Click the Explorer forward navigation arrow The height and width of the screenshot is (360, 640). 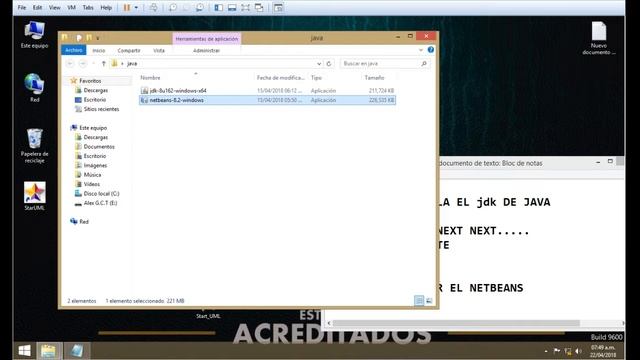pos(83,64)
